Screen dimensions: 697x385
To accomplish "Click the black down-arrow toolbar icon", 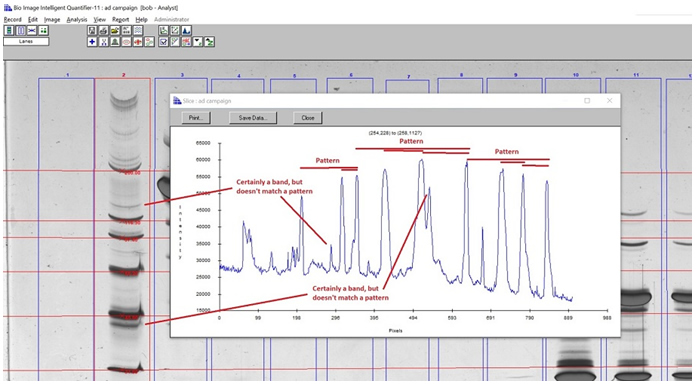I will tap(198, 42).
